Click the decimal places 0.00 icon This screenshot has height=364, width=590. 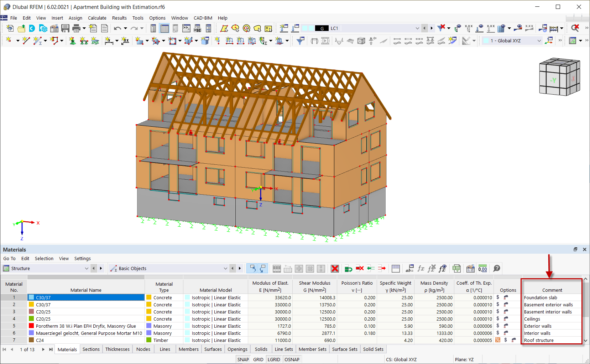[482, 269]
